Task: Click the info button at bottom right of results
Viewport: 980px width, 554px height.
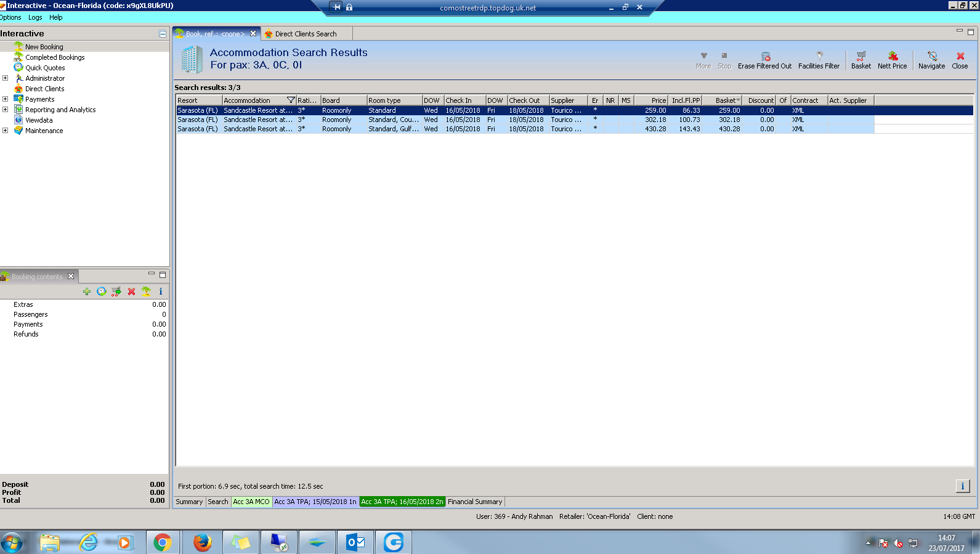Action: coord(963,486)
